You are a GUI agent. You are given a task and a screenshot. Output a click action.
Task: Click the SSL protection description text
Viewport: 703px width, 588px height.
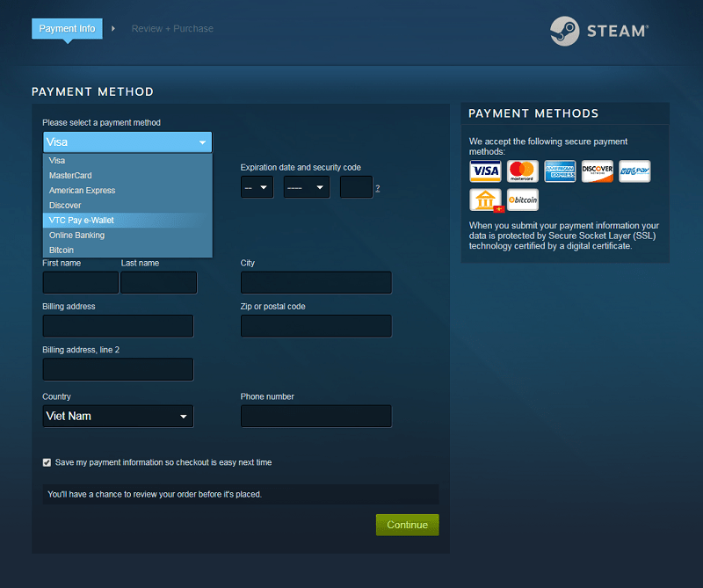[564, 236]
